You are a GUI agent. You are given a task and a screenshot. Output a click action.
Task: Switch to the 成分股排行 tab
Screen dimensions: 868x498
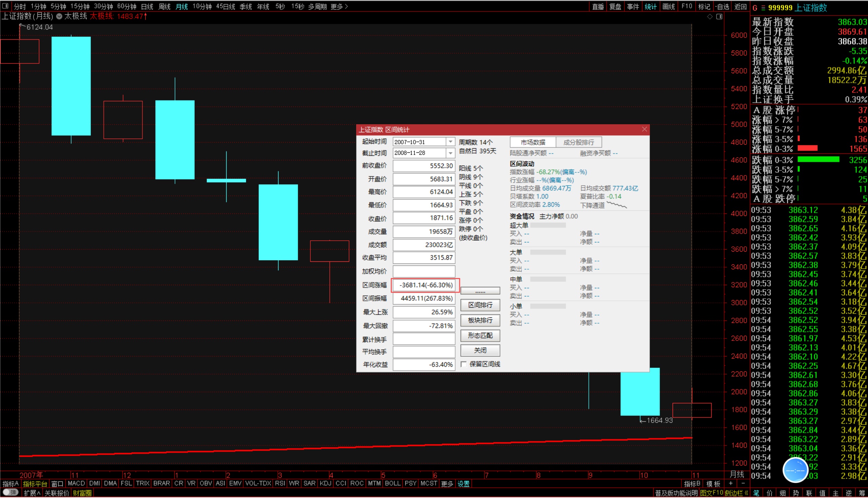[x=578, y=142]
